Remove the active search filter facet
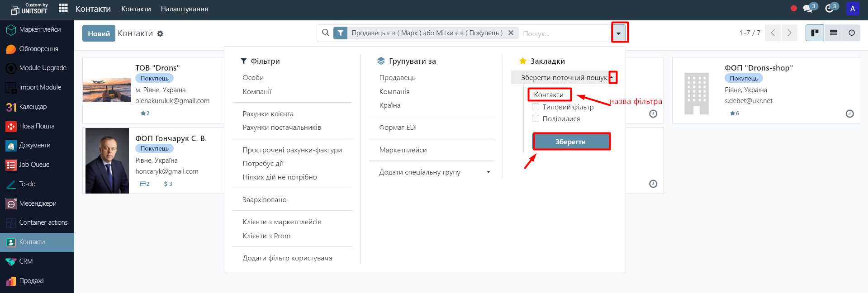Screen dimensions: 868x293 click(x=511, y=33)
